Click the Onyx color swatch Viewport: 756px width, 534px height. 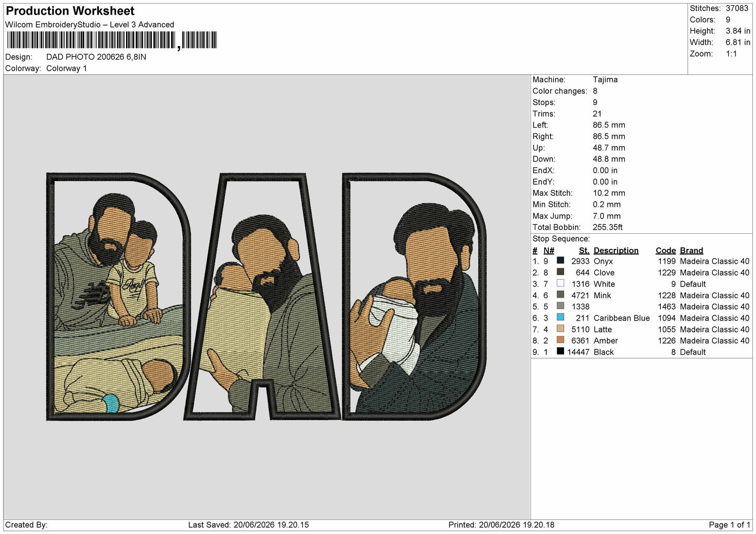(560, 260)
